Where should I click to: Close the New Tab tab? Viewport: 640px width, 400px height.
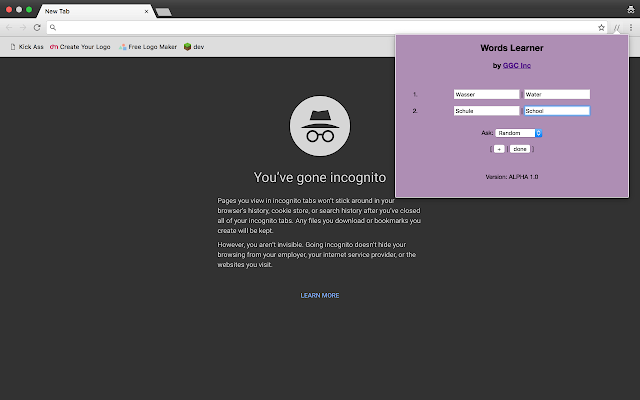coord(147,11)
